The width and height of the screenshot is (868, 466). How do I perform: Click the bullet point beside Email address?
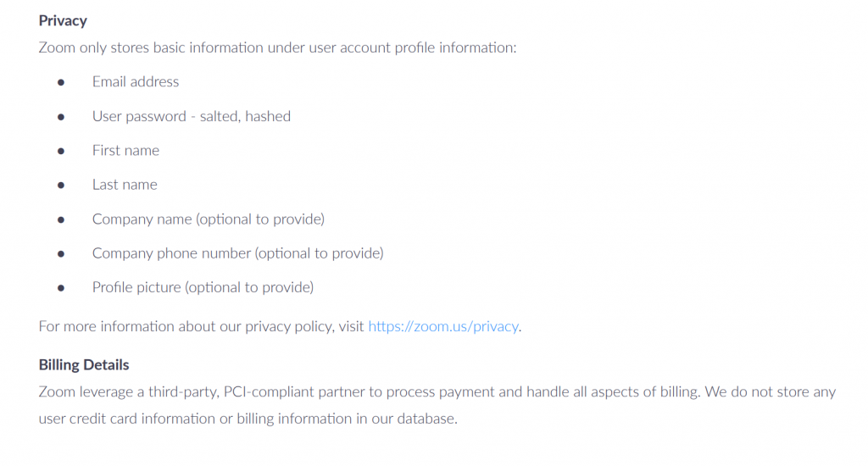(61, 82)
